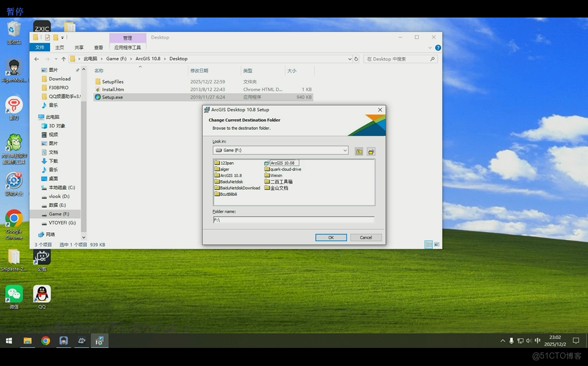
Task: Click the Explorer refresh button
Action: (356, 59)
